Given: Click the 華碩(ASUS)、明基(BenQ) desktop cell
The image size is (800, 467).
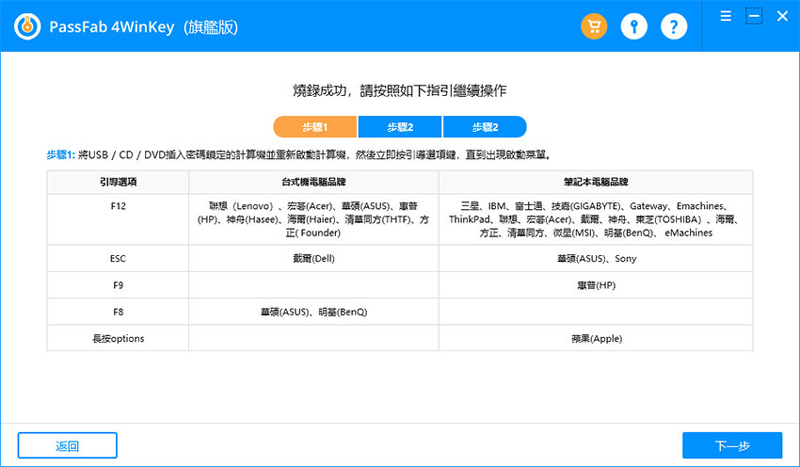Looking at the screenshot, I should tap(314, 312).
